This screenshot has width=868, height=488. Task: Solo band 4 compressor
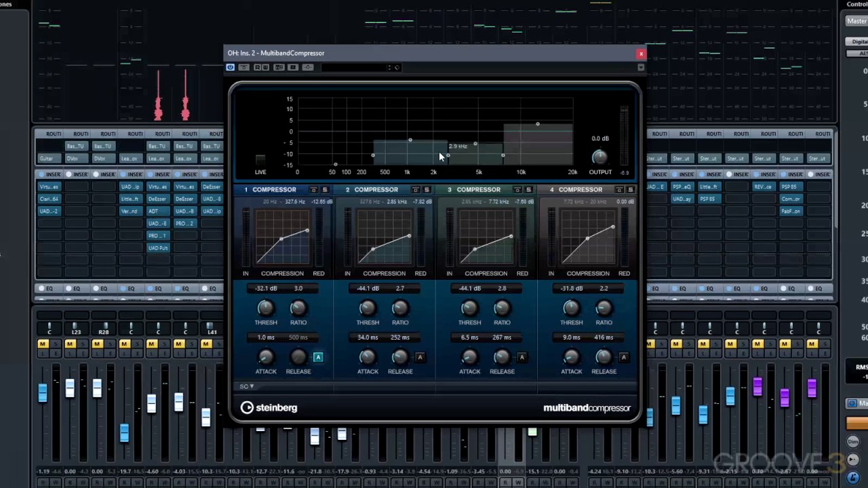tap(630, 190)
